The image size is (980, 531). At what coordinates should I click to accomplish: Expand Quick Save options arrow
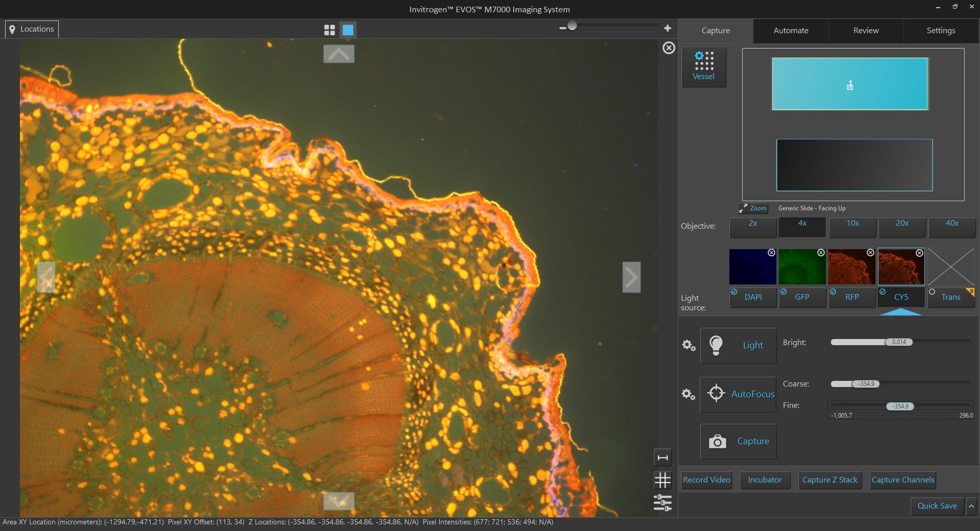[x=971, y=506]
